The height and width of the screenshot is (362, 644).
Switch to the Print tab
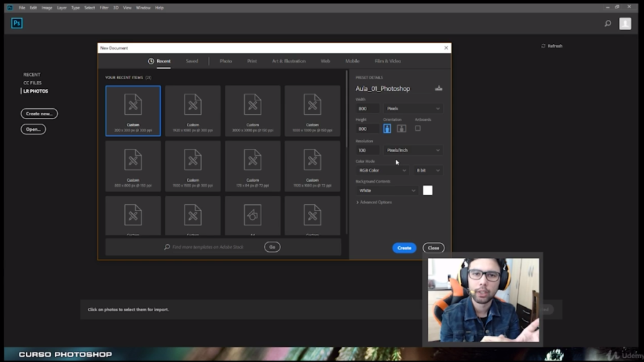[x=252, y=61]
